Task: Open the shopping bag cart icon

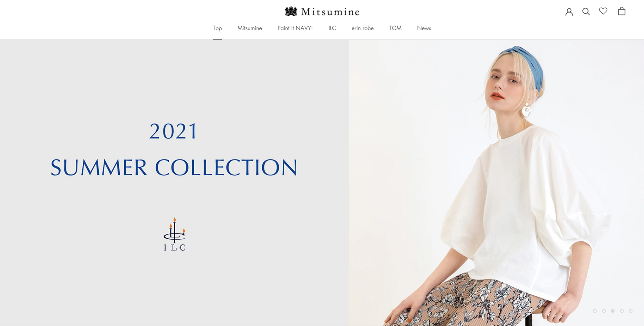Action: (x=622, y=11)
